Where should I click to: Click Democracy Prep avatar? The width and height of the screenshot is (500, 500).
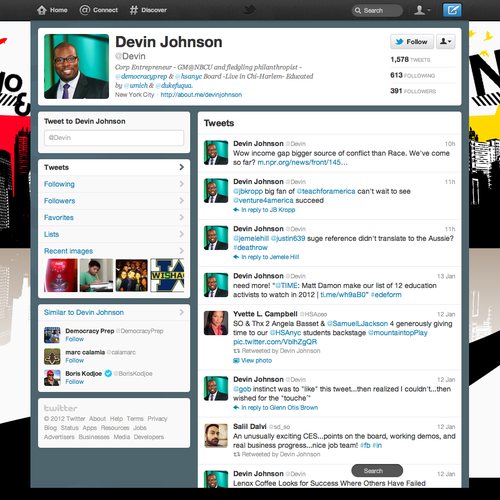52,335
